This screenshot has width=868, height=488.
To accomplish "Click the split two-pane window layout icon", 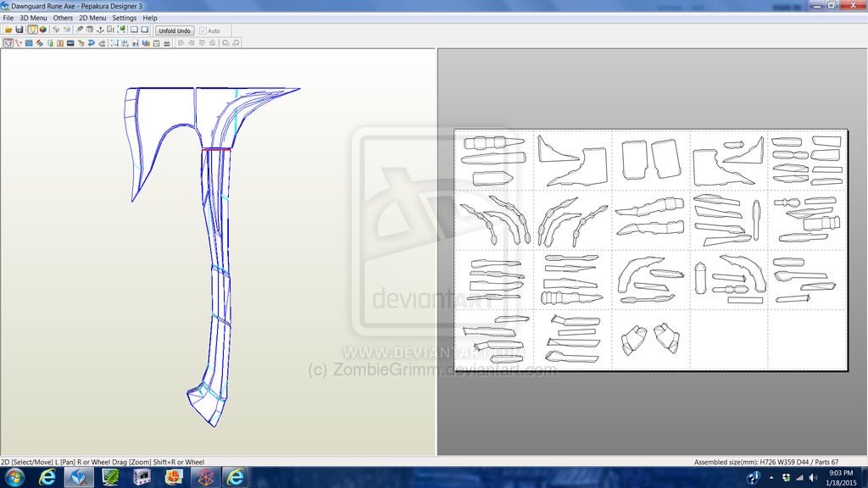I will 134,30.
